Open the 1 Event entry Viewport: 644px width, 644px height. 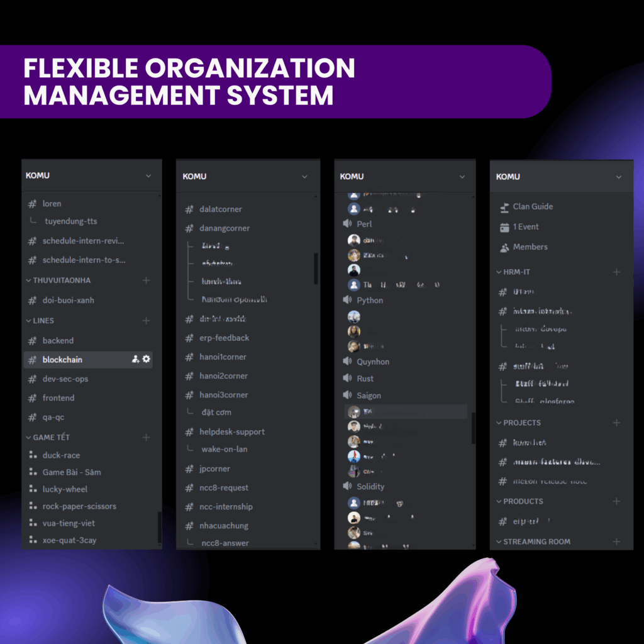pos(519,226)
